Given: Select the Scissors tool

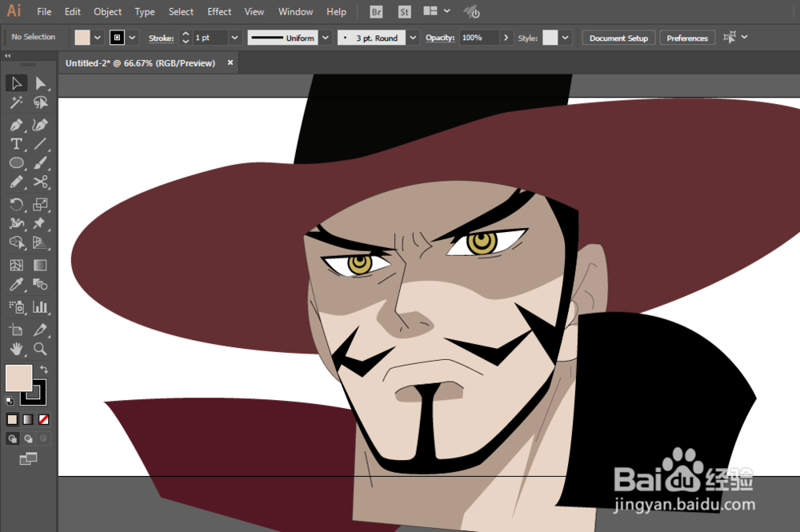Looking at the screenshot, I should pyautogui.click(x=40, y=182).
